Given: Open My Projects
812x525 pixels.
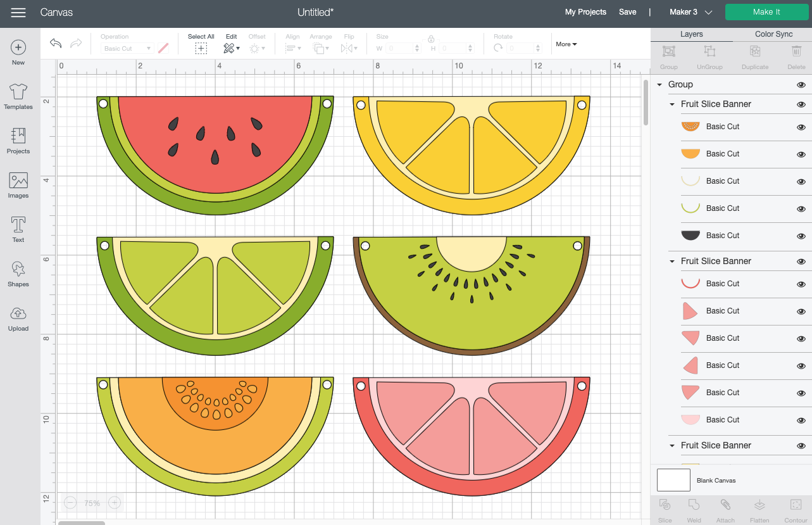Looking at the screenshot, I should click(585, 12).
